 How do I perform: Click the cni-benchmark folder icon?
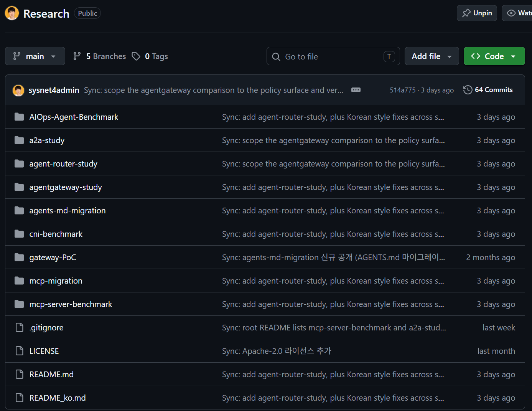point(19,234)
